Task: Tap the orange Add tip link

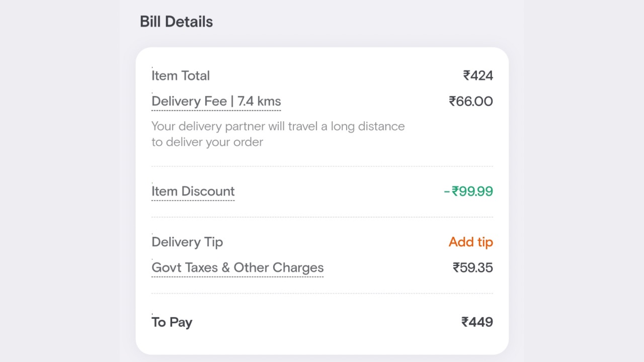Action: [470, 242]
